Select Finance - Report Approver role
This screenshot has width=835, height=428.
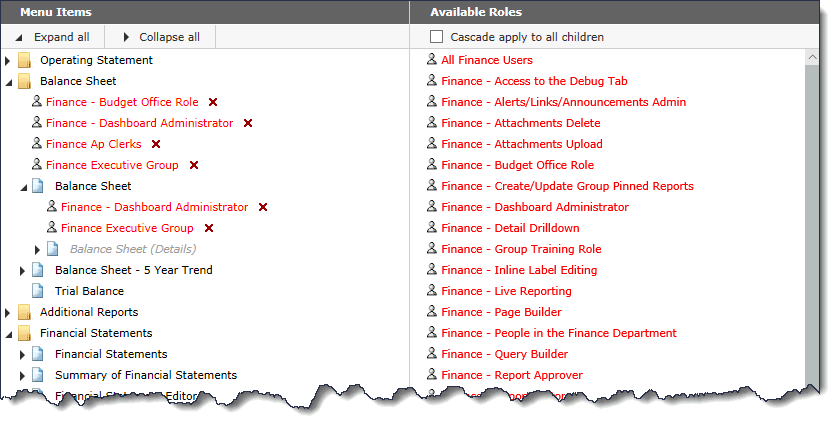click(512, 375)
